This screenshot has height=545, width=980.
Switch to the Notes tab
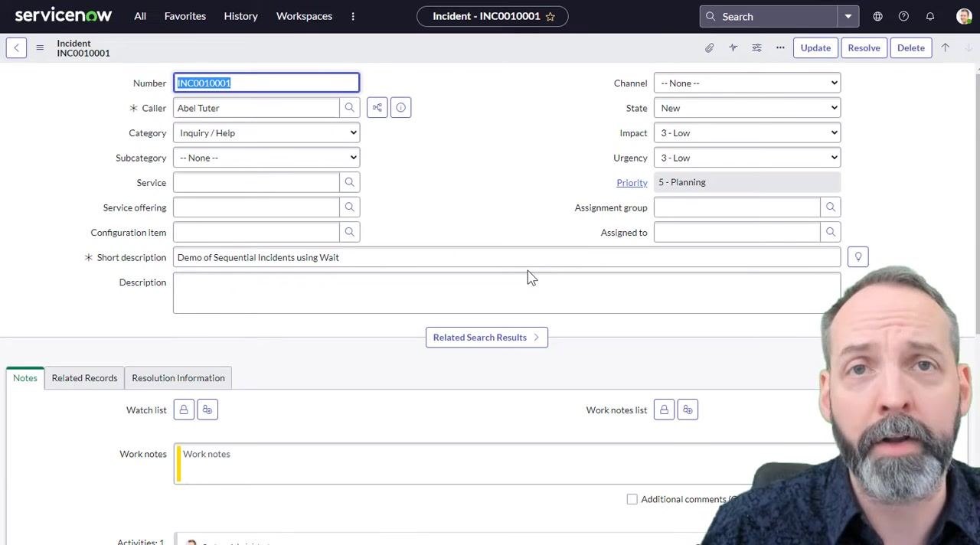(25, 378)
